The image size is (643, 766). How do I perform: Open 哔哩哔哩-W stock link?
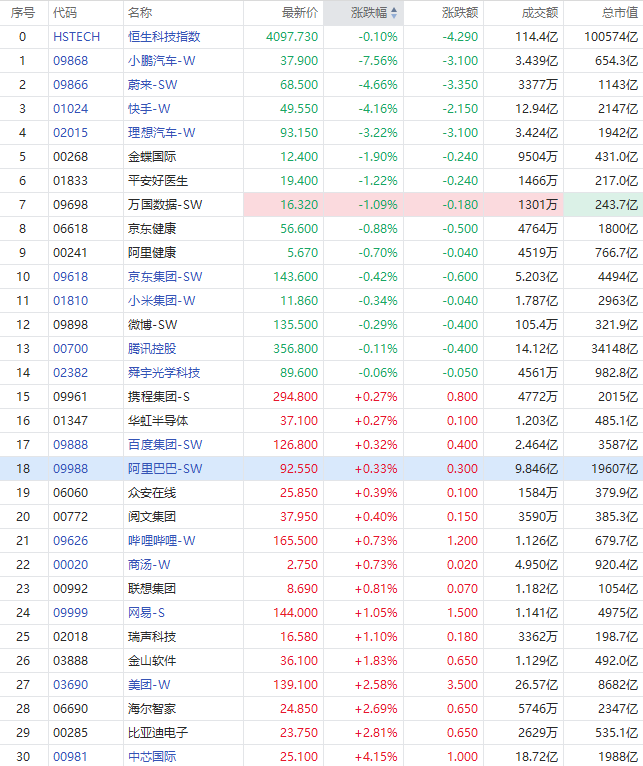(x=161, y=540)
